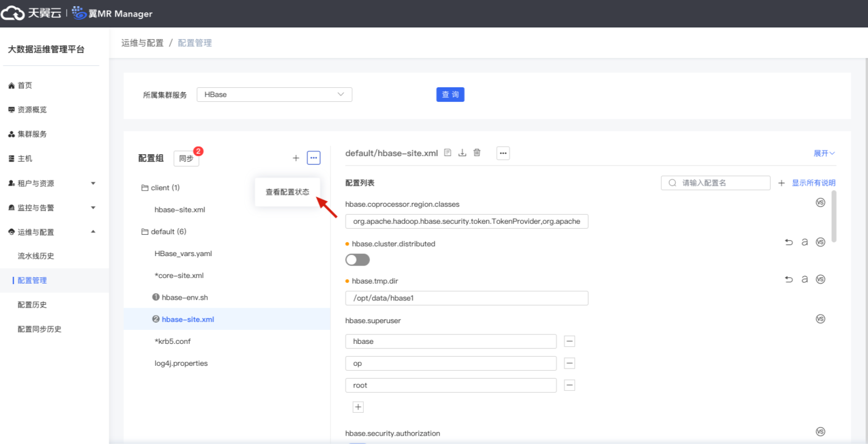Remove the 'hbase' superuser entry
Screen dimensions: 868x444
click(x=570, y=341)
